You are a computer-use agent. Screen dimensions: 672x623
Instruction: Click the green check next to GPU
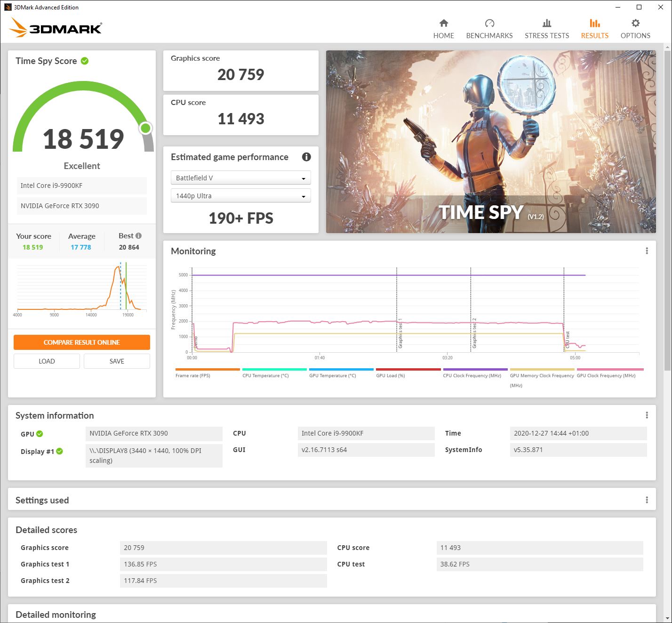pos(40,434)
